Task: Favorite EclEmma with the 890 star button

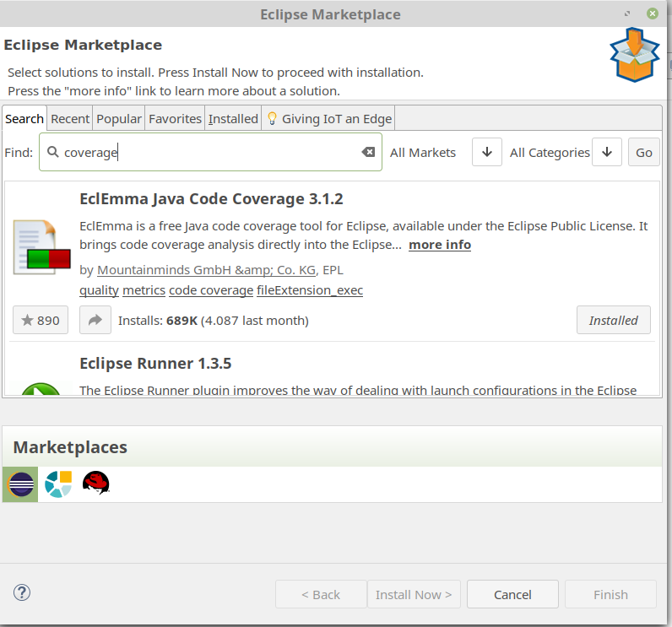Action: 41,320
